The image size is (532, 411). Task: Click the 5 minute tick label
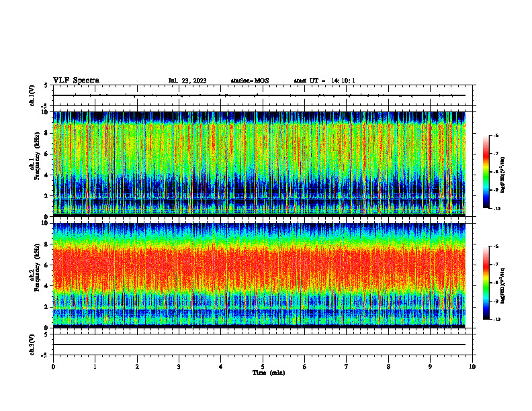(263, 367)
